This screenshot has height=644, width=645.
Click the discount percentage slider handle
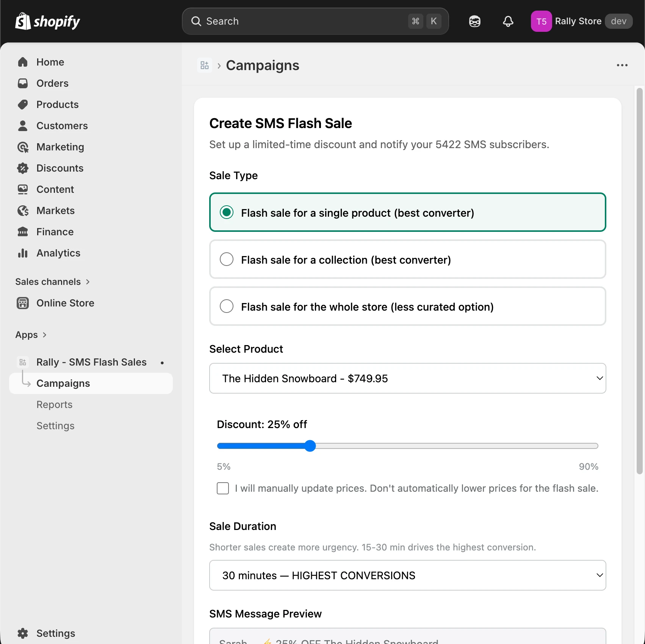click(310, 446)
